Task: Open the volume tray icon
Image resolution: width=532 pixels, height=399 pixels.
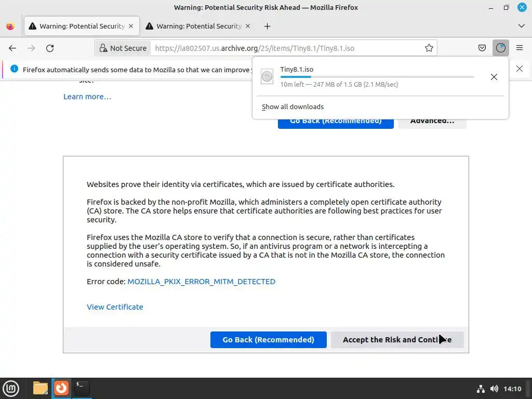Action: tap(495, 389)
